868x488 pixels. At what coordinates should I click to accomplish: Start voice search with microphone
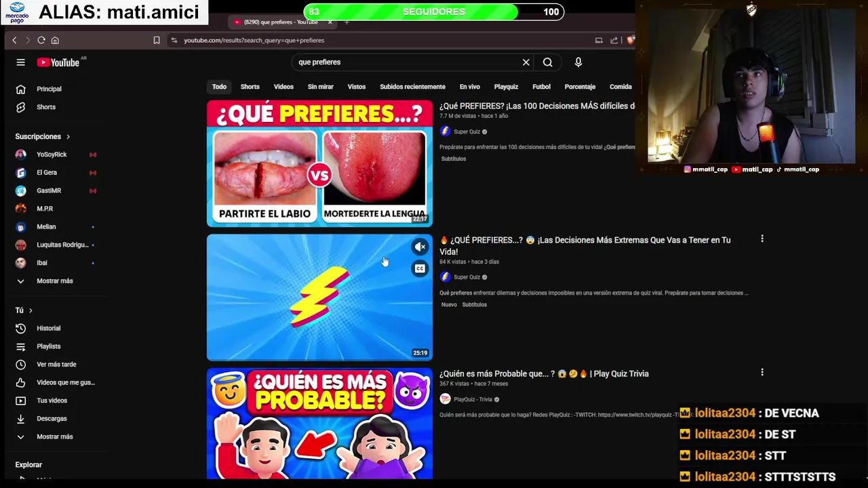(578, 62)
